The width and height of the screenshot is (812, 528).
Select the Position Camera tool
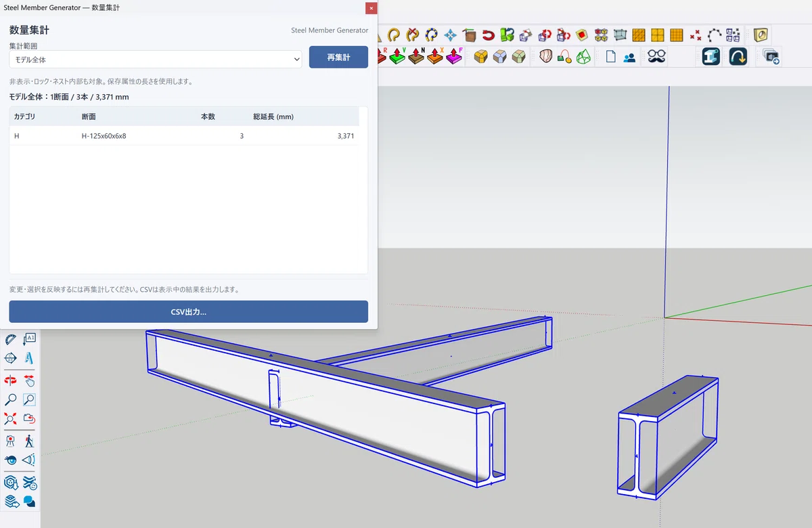(x=10, y=441)
